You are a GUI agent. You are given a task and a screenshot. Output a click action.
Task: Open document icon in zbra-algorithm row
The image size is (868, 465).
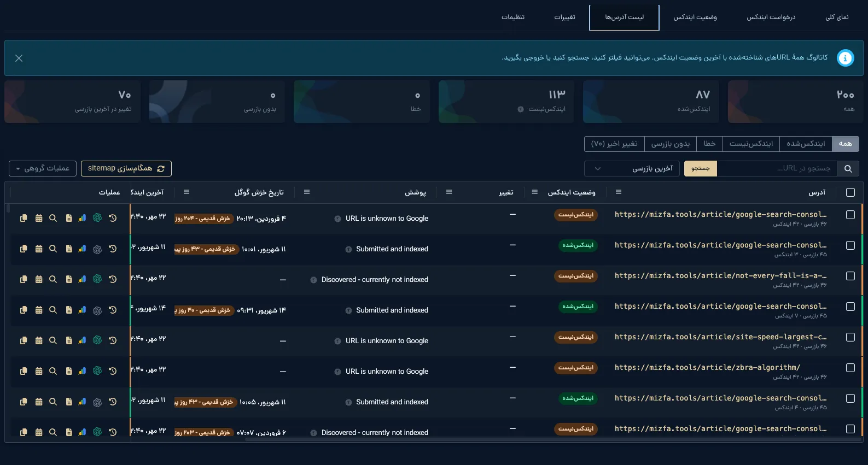pyautogui.click(x=69, y=371)
